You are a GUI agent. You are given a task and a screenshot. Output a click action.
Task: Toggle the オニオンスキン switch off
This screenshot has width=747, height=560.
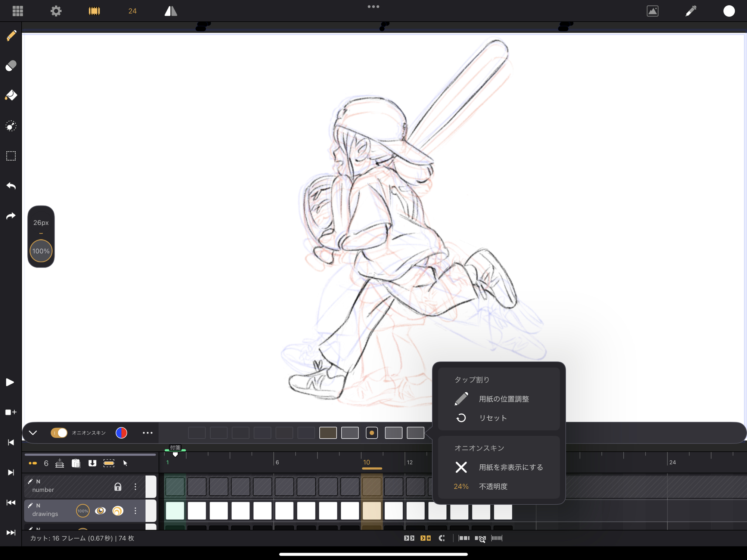tap(59, 433)
